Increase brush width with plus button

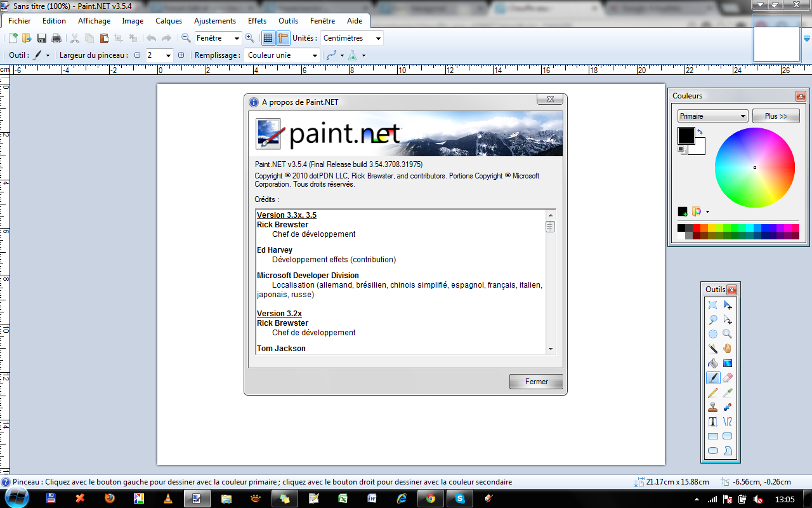click(x=181, y=55)
